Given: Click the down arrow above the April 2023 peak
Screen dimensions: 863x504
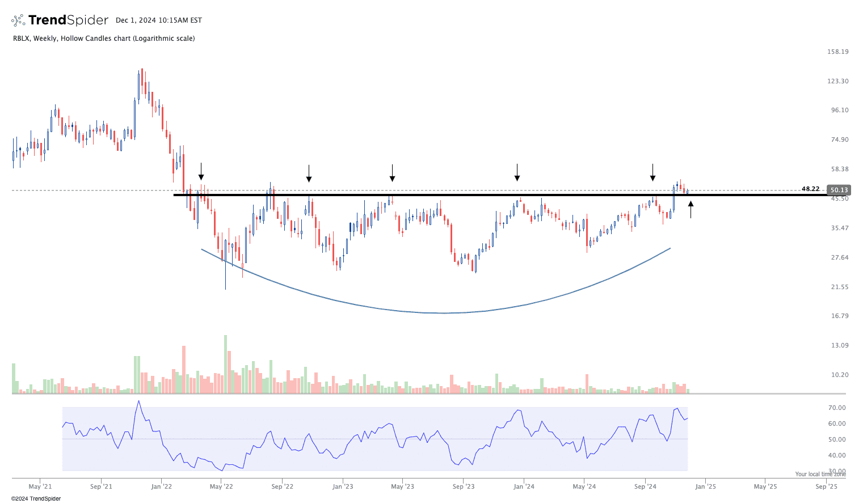Looking at the screenshot, I should click(392, 173).
